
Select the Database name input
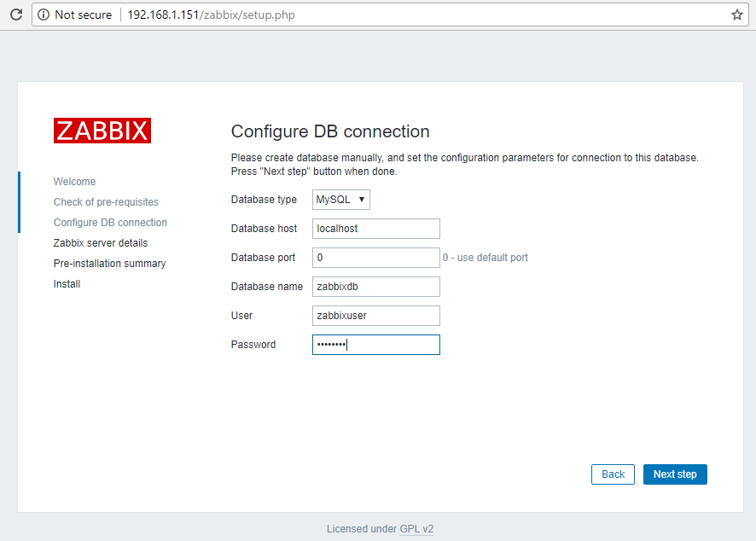[x=376, y=287]
